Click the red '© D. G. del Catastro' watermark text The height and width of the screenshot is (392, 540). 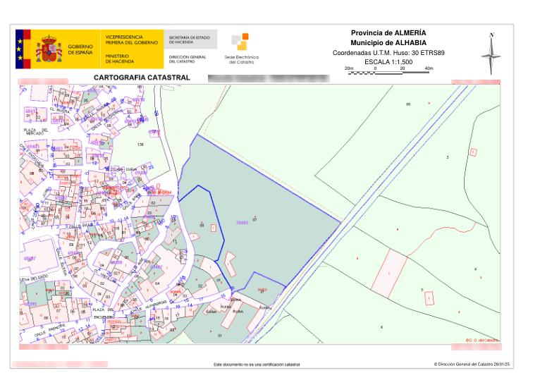pyautogui.click(x=481, y=341)
